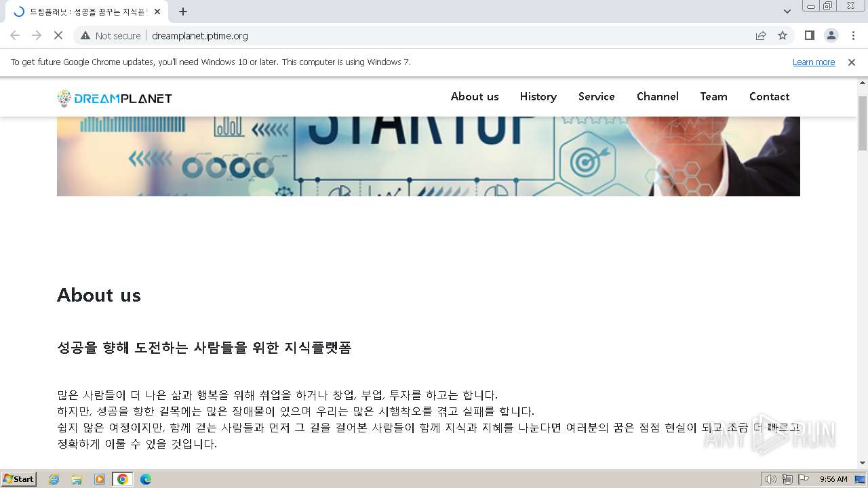
Task: Click the scrollbar down arrow
Action: (863, 464)
